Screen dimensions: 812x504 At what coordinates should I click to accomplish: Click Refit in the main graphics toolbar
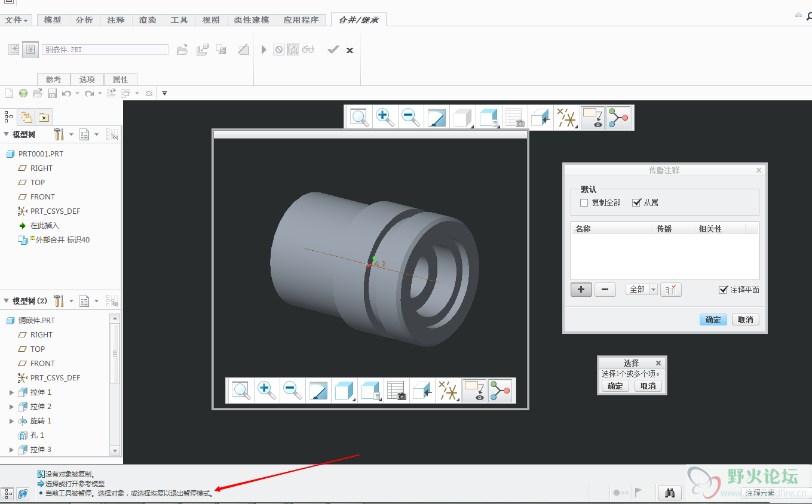click(360, 117)
